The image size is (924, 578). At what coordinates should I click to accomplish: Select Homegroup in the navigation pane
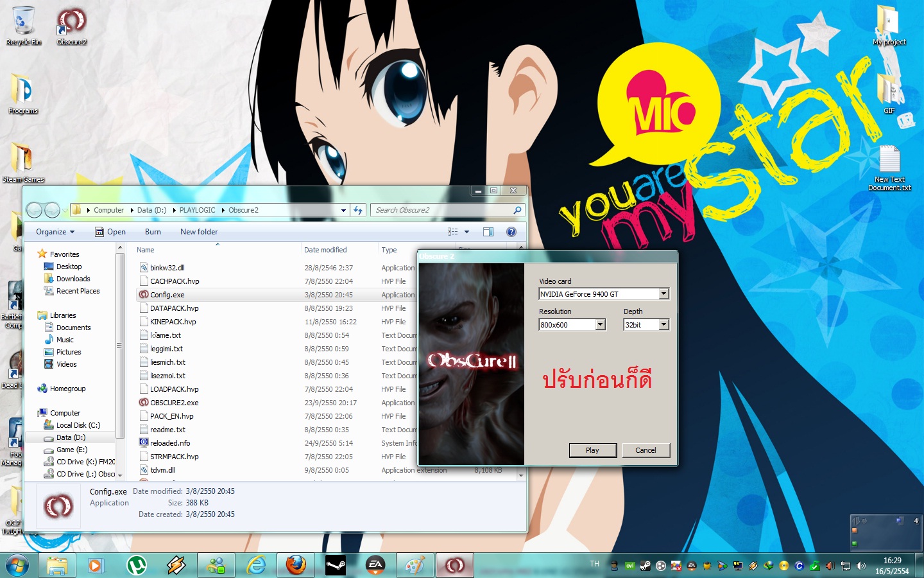67,389
